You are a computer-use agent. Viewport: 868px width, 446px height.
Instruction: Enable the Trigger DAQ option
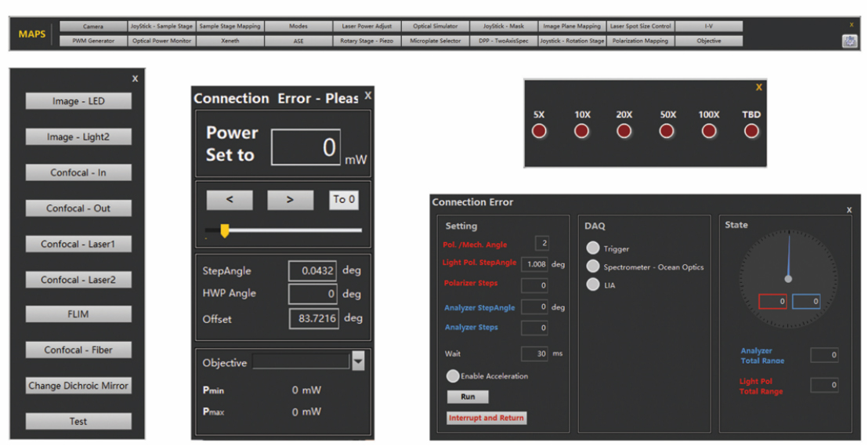(594, 248)
